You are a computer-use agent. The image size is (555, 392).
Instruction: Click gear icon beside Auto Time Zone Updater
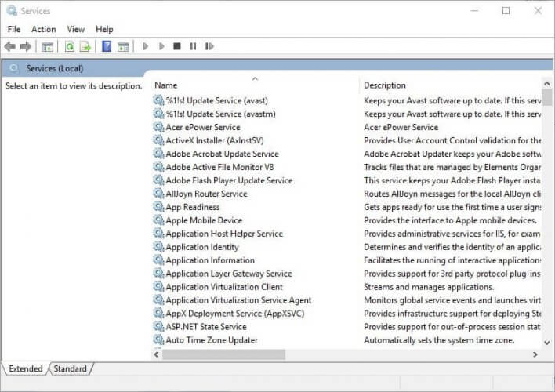click(x=158, y=340)
